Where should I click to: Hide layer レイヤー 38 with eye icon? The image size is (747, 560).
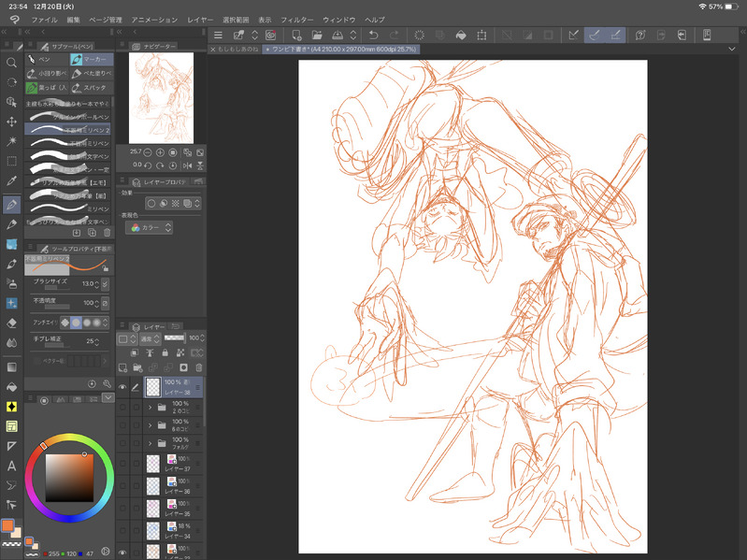[122, 386]
